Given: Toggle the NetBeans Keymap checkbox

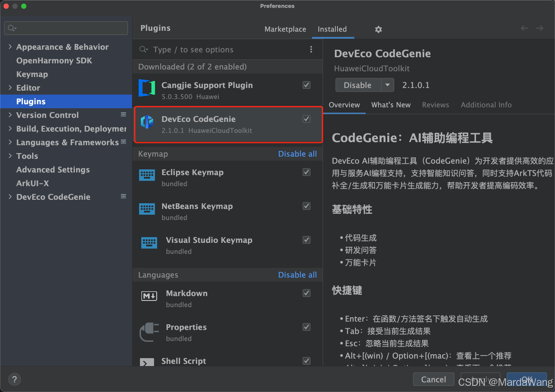Looking at the screenshot, I should pyautogui.click(x=307, y=206).
